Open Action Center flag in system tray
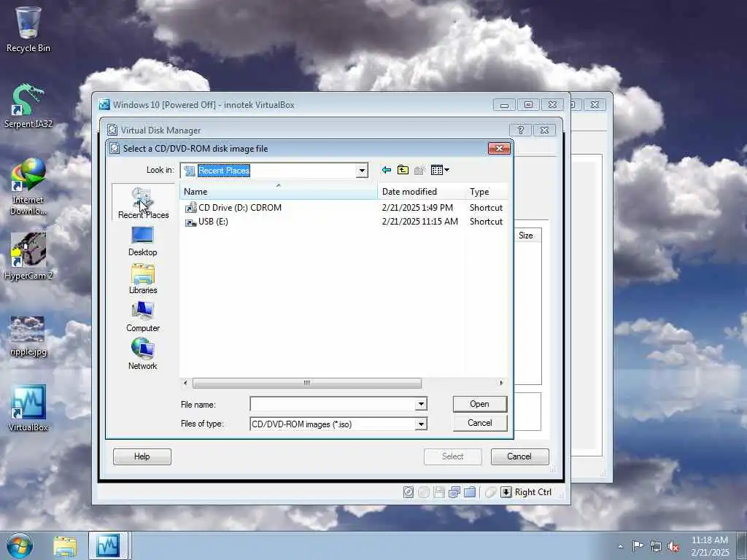Screen dimensions: 747x560 tap(638, 545)
